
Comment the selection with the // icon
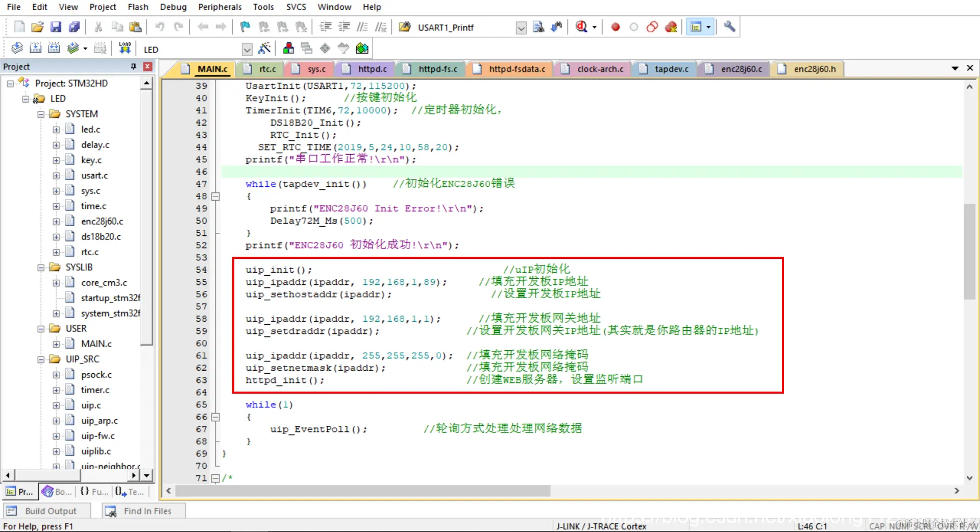tap(362, 27)
